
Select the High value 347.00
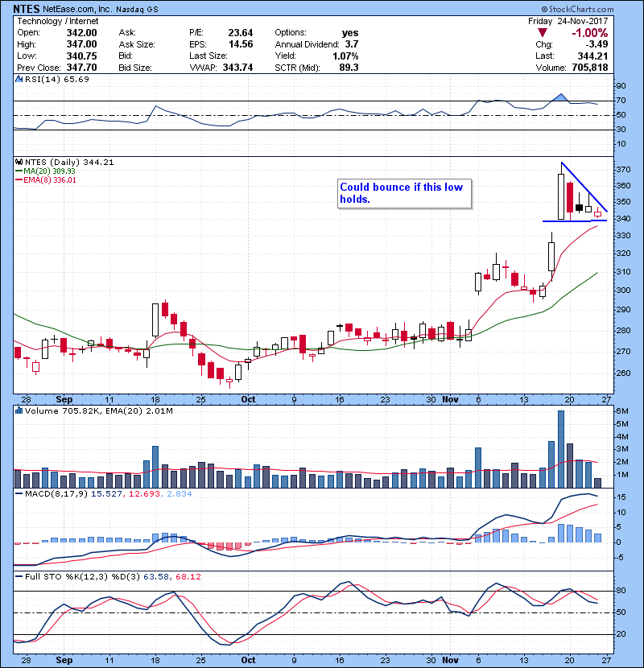pyautogui.click(x=81, y=44)
